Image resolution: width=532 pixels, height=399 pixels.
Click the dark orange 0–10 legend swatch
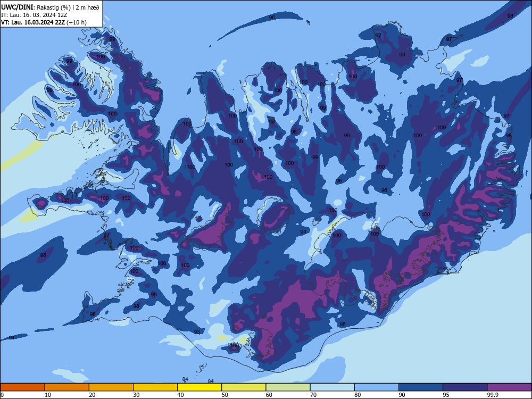22,387
